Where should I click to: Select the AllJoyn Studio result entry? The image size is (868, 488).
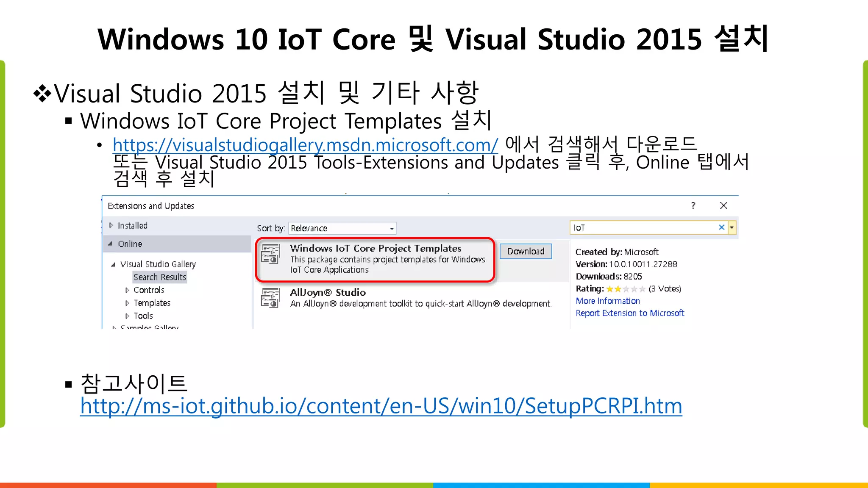411,298
